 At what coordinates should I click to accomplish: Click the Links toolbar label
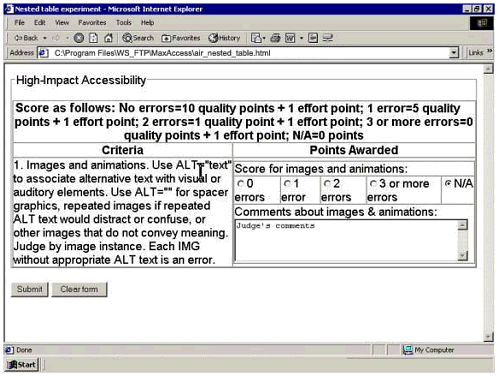tap(476, 53)
